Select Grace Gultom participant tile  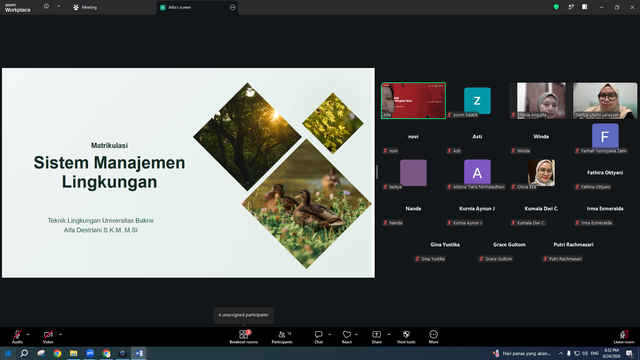tap(509, 244)
